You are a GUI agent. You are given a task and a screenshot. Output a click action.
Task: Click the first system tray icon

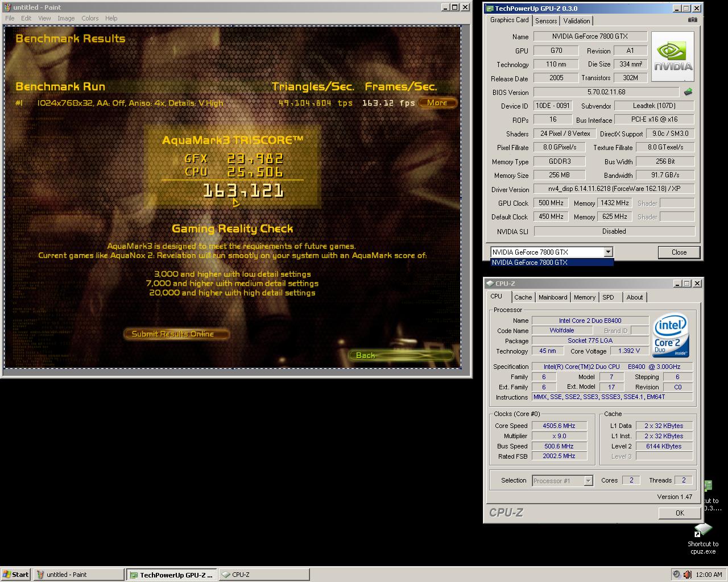(x=676, y=575)
